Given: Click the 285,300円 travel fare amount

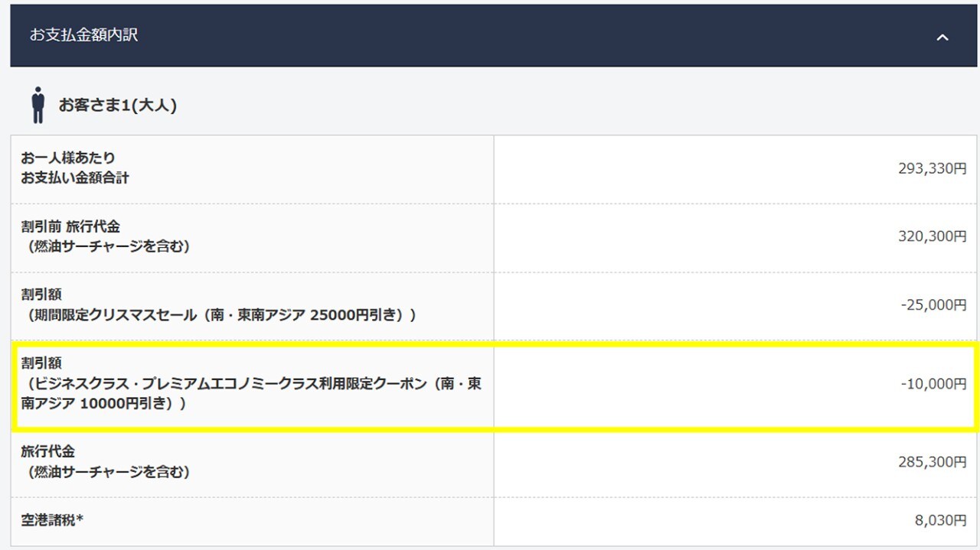Looking at the screenshot, I should (933, 461).
